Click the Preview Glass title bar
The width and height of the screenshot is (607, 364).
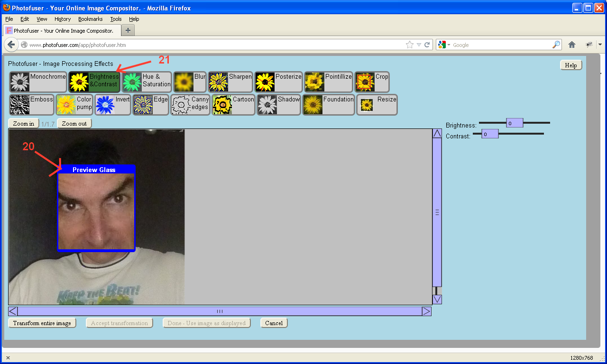pyautogui.click(x=96, y=169)
